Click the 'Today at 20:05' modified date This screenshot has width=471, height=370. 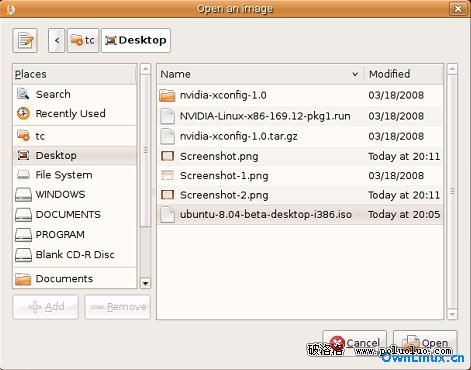[x=404, y=215]
